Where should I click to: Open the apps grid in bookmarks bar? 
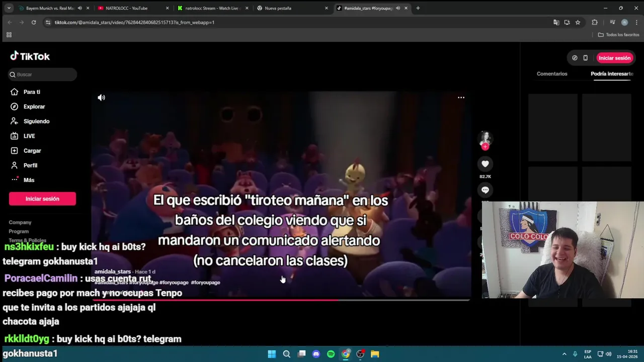point(9,35)
